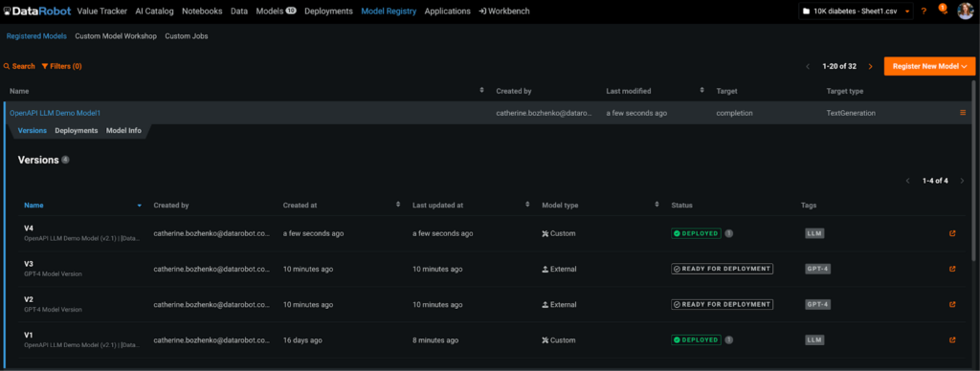The width and height of the screenshot is (980, 371).
Task: Open the notifications bell icon
Action: (943, 10)
